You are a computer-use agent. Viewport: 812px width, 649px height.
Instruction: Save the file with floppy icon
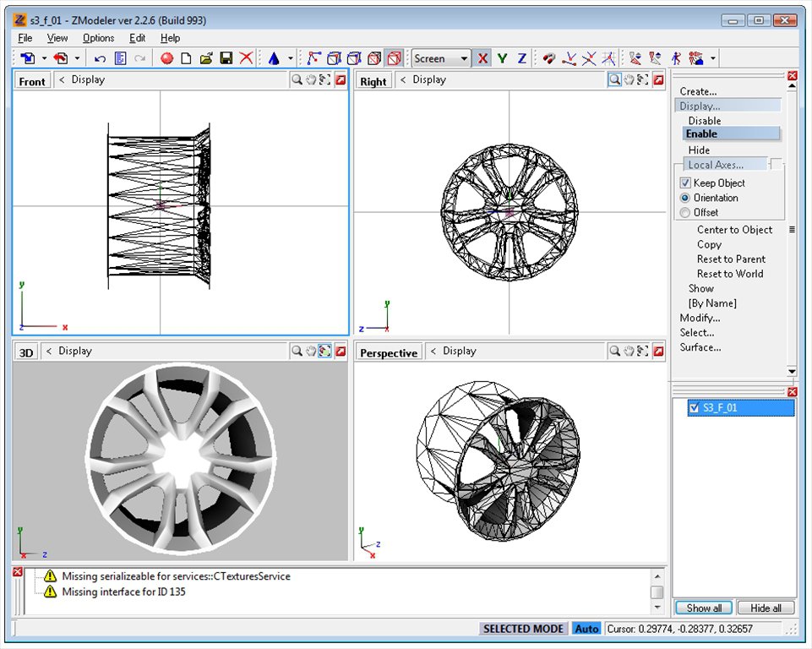pos(226,58)
